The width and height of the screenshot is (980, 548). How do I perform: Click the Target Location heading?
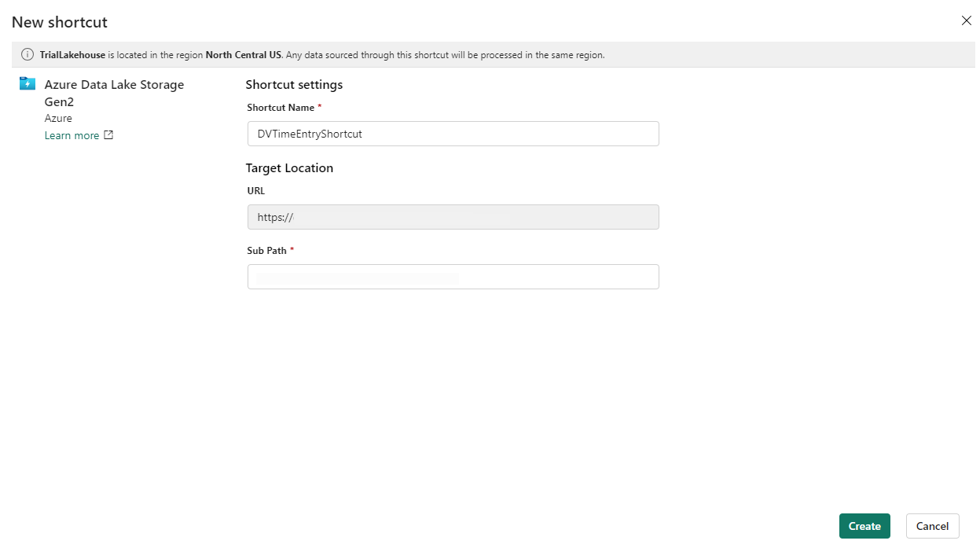tap(289, 168)
